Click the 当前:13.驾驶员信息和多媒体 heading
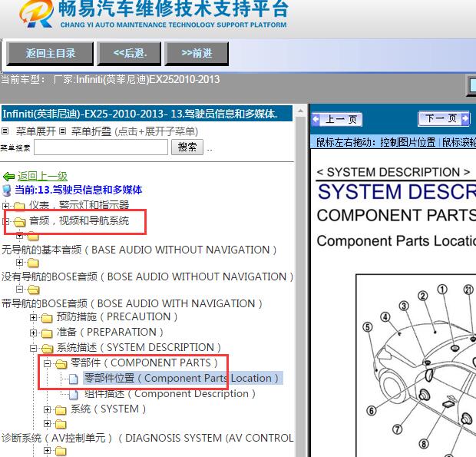This screenshot has height=457, width=476. pos(78,190)
